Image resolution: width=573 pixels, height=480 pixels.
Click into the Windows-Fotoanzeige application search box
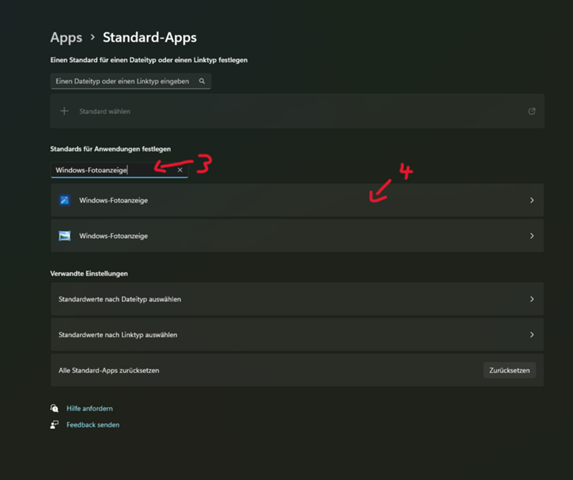click(x=119, y=170)
